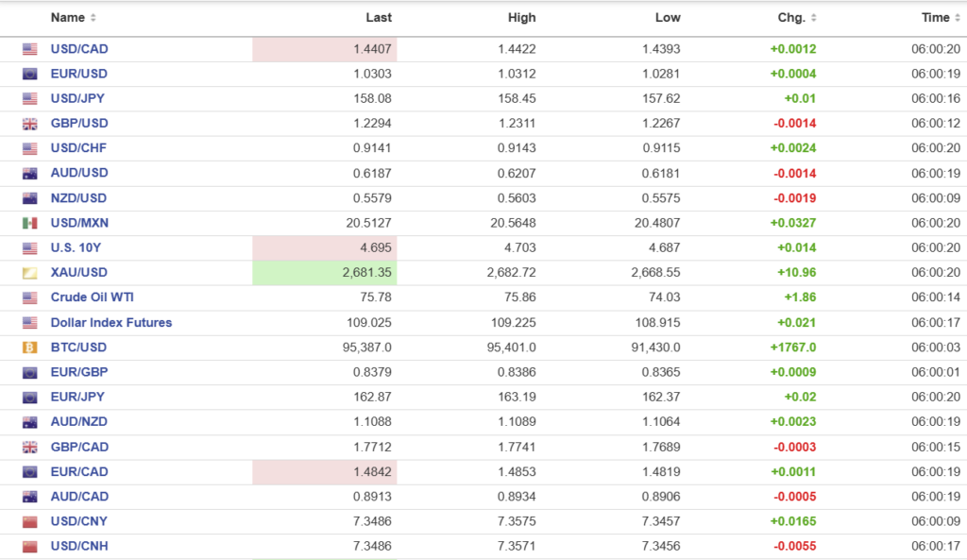The height and width of the screenshot is (560, 967).
Task: Click the Australia flag icon beside AUD/USD
Action: [x=30, y=174]
